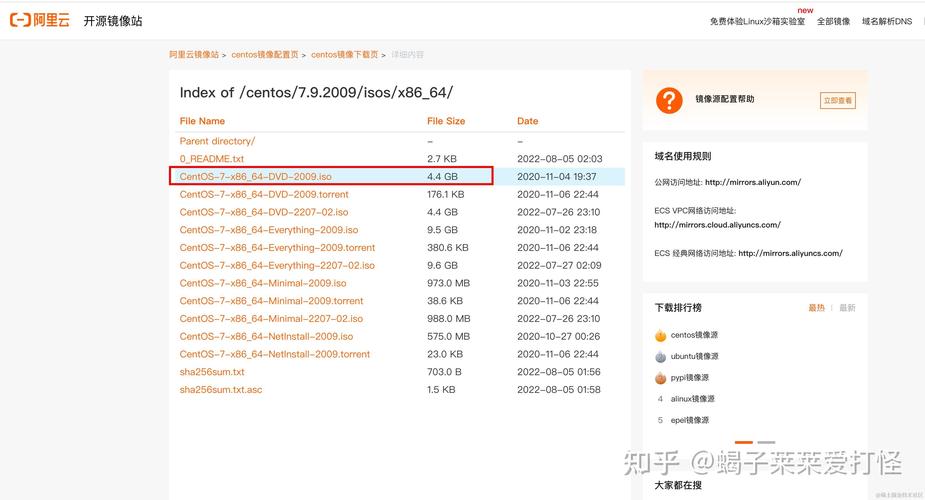Go to 阿里云镜像站 breadcrumb
The image size is (925, 500).
[x=194, y=54]
